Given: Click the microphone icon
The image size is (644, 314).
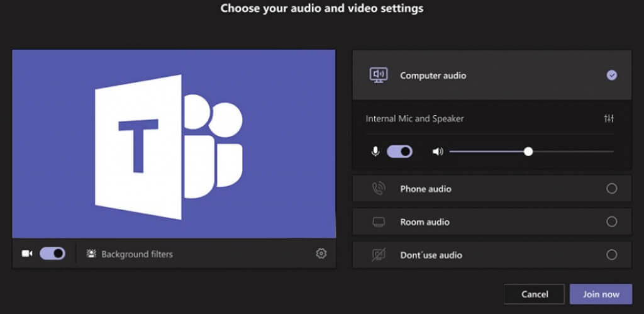Looking at the screenshot, I should click(x=375, y=152).
